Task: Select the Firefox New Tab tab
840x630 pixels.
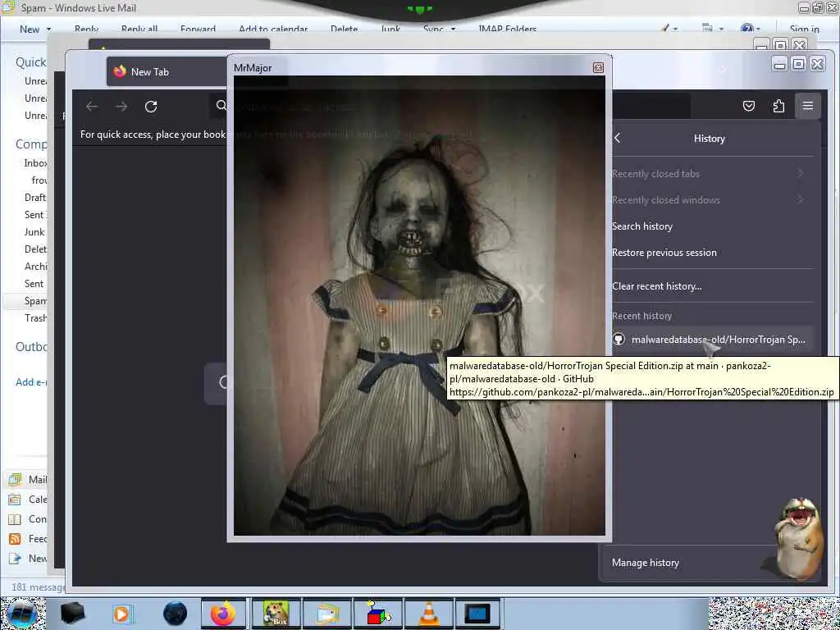Action: [166, 72]
